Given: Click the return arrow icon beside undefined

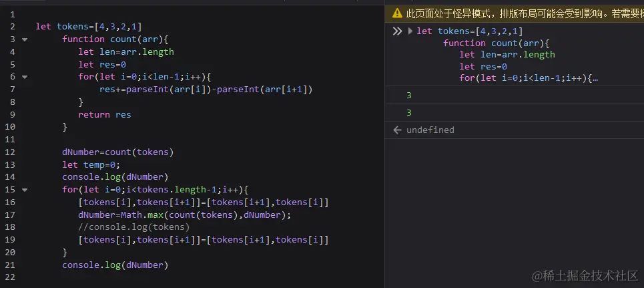Looking at the screenshot, I should [x=397, y=130].
